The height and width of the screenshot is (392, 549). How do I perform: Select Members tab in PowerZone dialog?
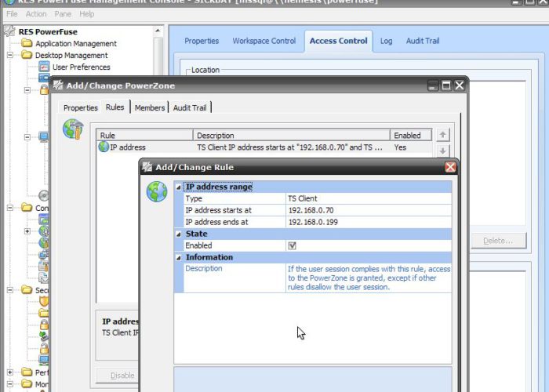point(150,108)
